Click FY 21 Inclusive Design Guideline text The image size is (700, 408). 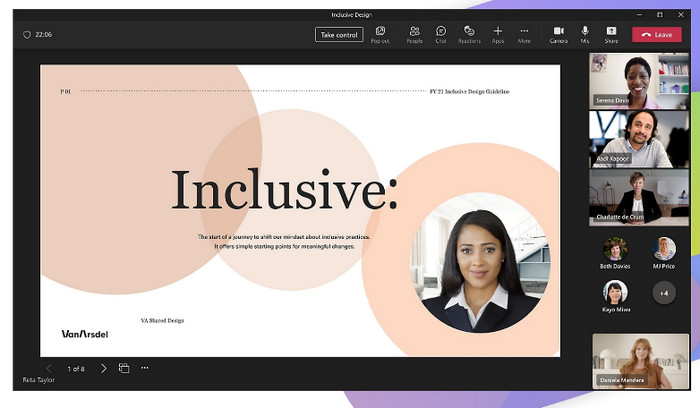(469, 92)
